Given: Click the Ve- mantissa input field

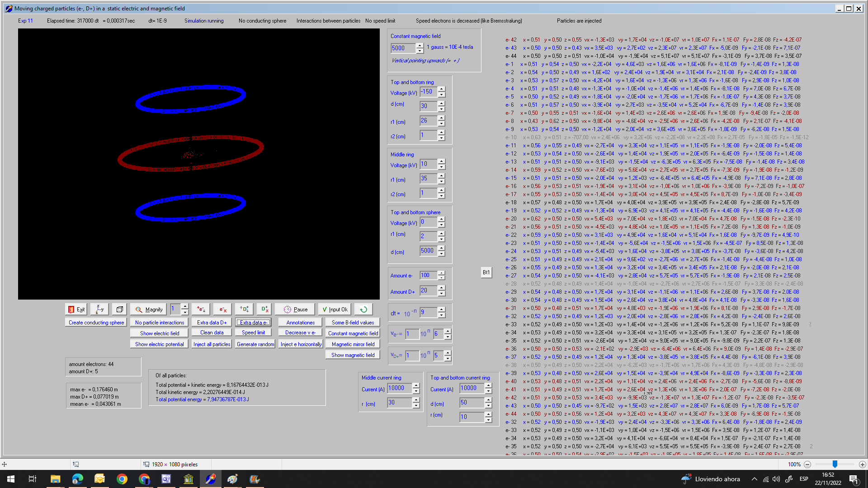Looking at the screenshot, I should click(412, 334).
